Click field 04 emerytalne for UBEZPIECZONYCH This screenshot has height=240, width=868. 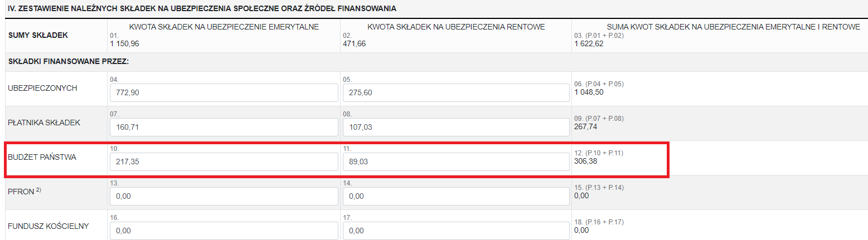pos(224,92)
